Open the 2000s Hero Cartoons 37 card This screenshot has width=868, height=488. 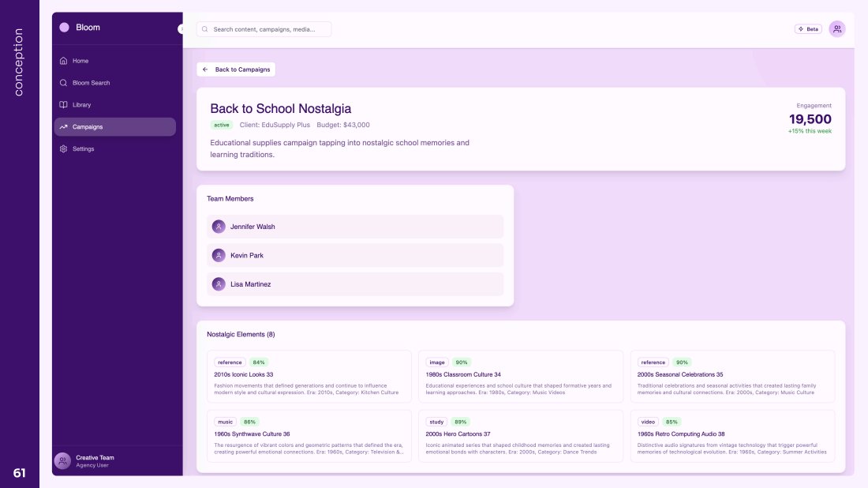pyautogui.click(x=520, y=436)
